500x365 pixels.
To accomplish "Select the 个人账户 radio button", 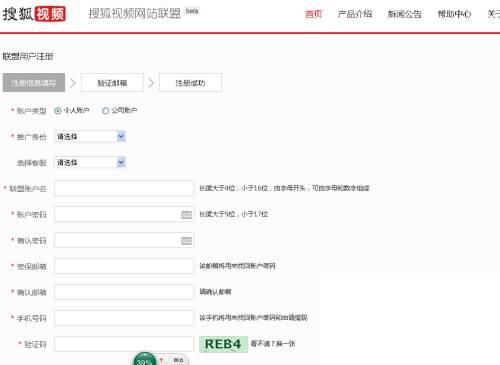I will 58,111.
